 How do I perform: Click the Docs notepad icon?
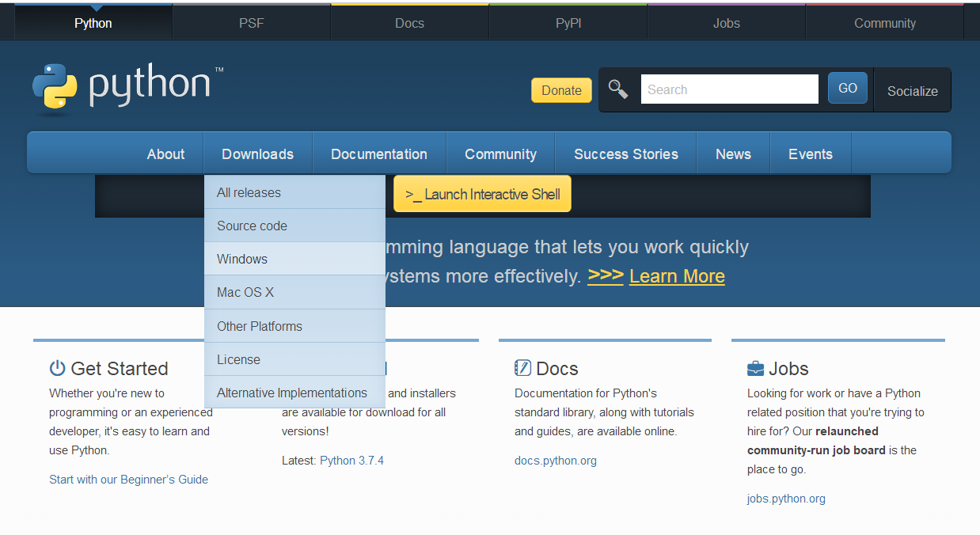[522, 368]
